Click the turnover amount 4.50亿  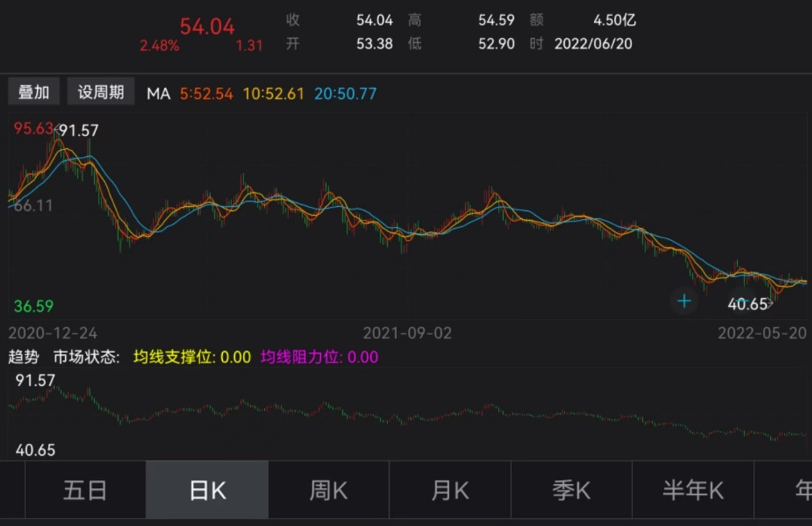(614, 20)
